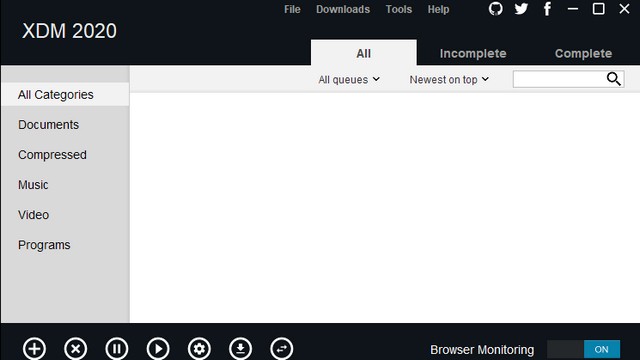Expand the All queues dropdown
The height and width of the screenshot is (360, 640).
pos(349,80)
